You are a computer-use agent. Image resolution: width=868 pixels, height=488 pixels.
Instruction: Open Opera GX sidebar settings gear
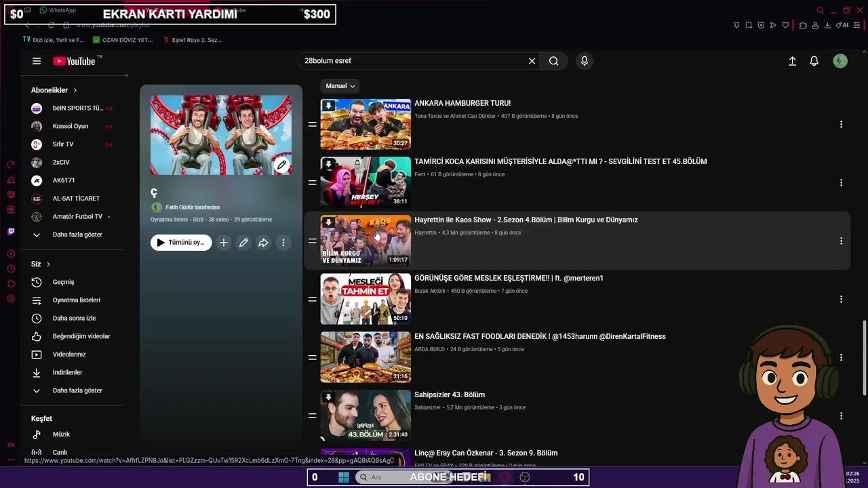click(11, 299)
